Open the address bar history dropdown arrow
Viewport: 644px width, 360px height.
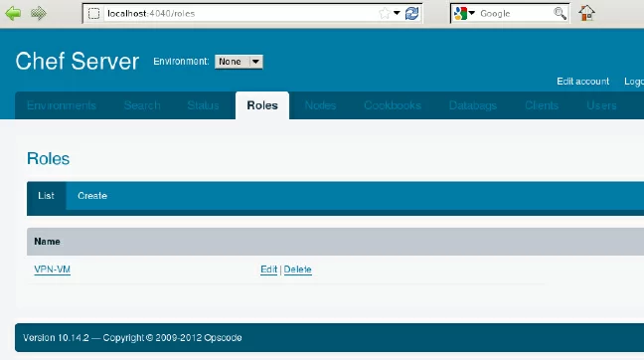coord(397,13)
